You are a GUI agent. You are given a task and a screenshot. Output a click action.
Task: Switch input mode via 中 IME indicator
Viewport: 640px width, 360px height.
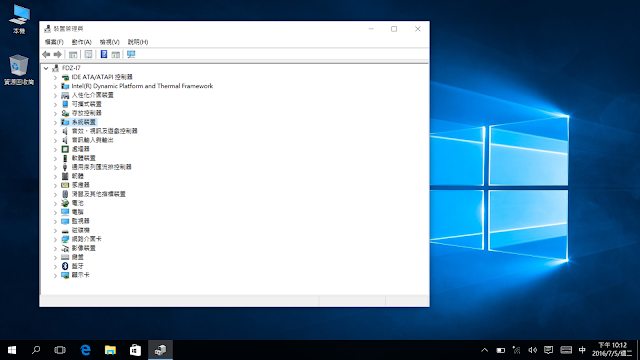[x=582, y=350]
